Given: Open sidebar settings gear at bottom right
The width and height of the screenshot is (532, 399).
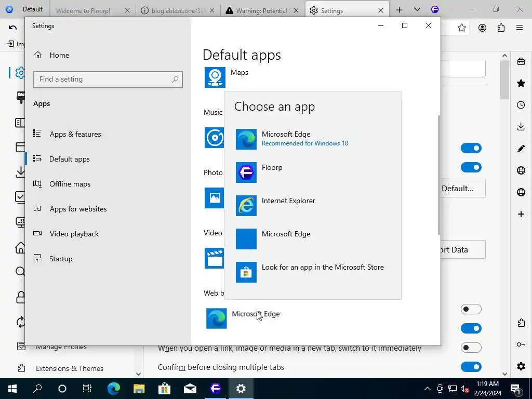Looking at the screenshot, I should coord(521,366).
